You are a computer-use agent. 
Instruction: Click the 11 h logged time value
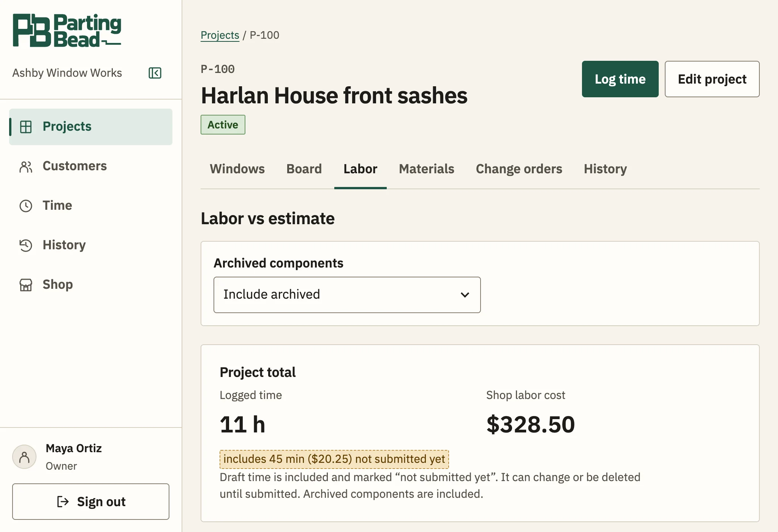(x=242, y=424)
